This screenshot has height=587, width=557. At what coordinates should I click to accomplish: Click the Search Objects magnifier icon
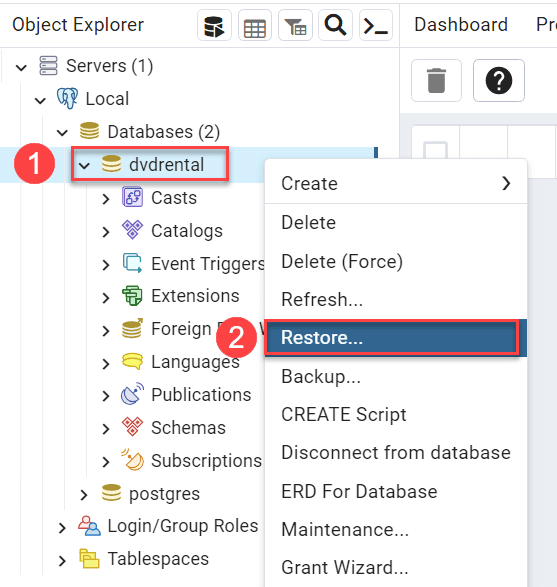[335, 26]
